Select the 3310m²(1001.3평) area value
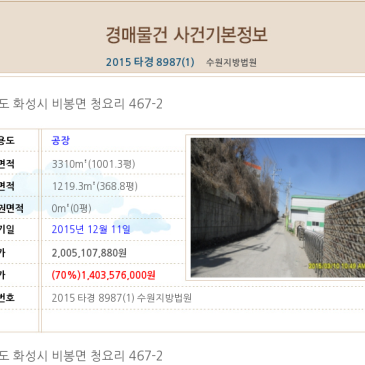Screen dimensions: 365x365 (93, 164)
